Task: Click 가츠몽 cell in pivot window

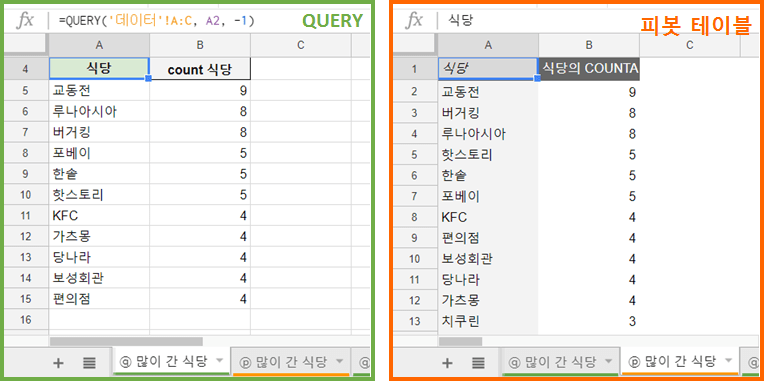Action: (488, 301)
